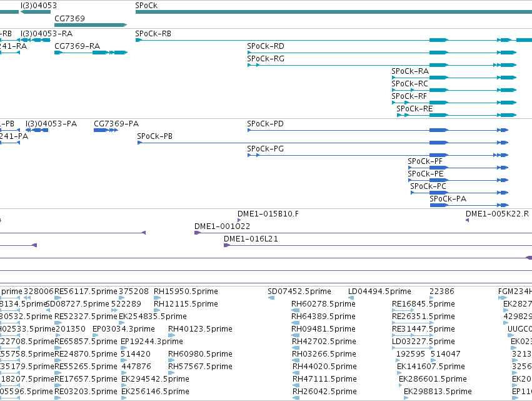Click the EK298813.5prime EST label

pos(438,392)
